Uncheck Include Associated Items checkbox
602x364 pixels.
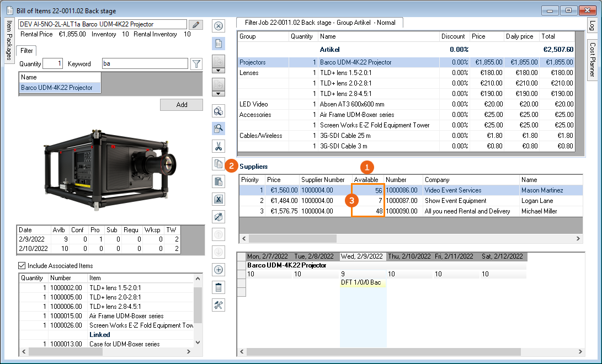22,266
